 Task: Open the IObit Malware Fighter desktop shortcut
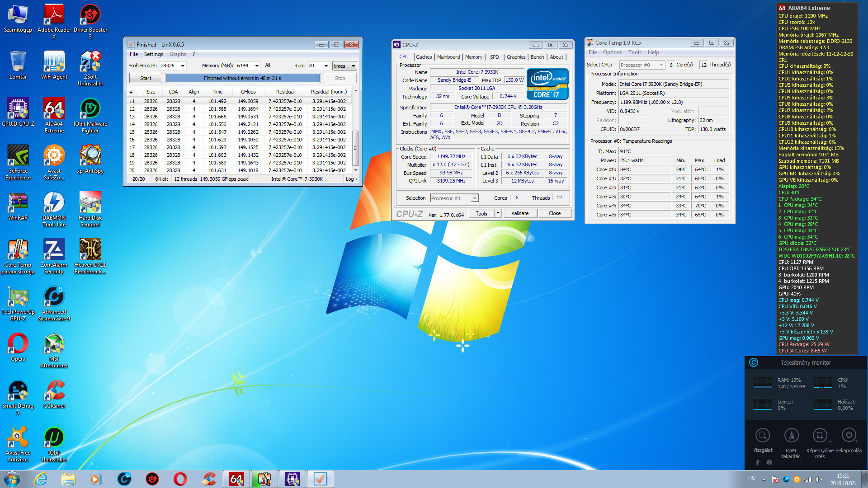(x=90, y=115)
